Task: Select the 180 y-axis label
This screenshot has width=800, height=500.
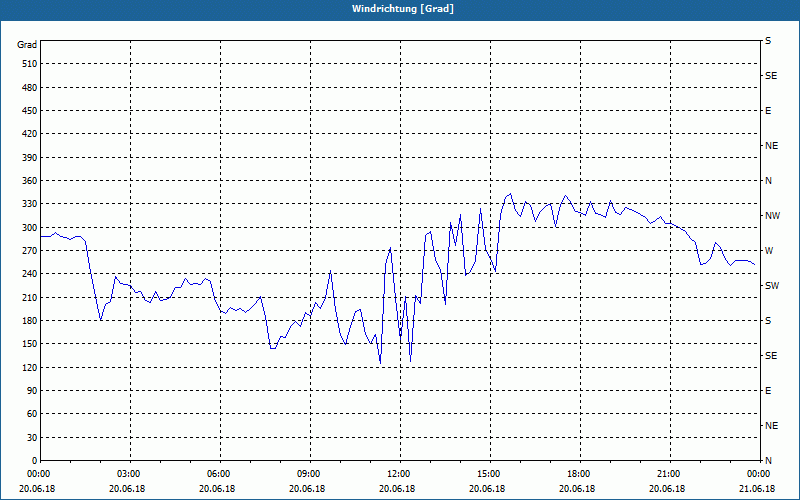Action: (x=30, y=321)
